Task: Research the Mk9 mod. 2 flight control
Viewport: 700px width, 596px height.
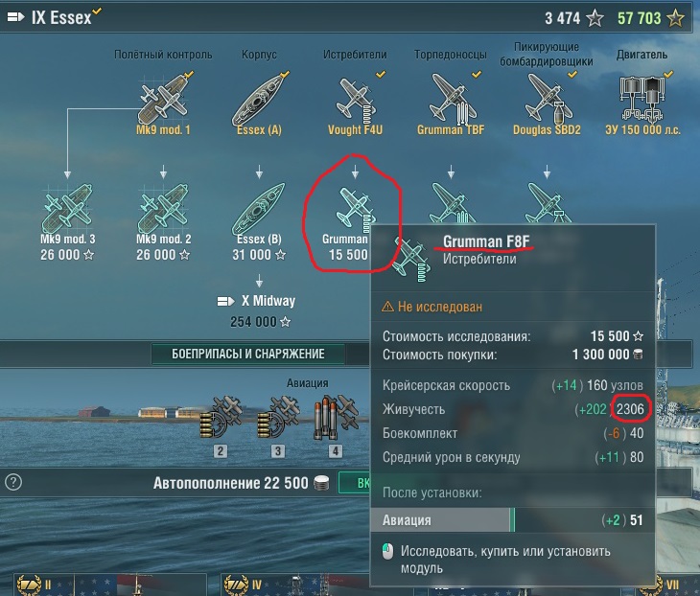Action: click(163, 221)
